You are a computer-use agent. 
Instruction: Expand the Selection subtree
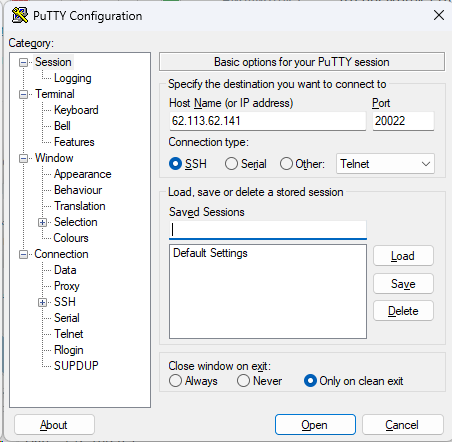pyautogui.click(x=42, y=222)
